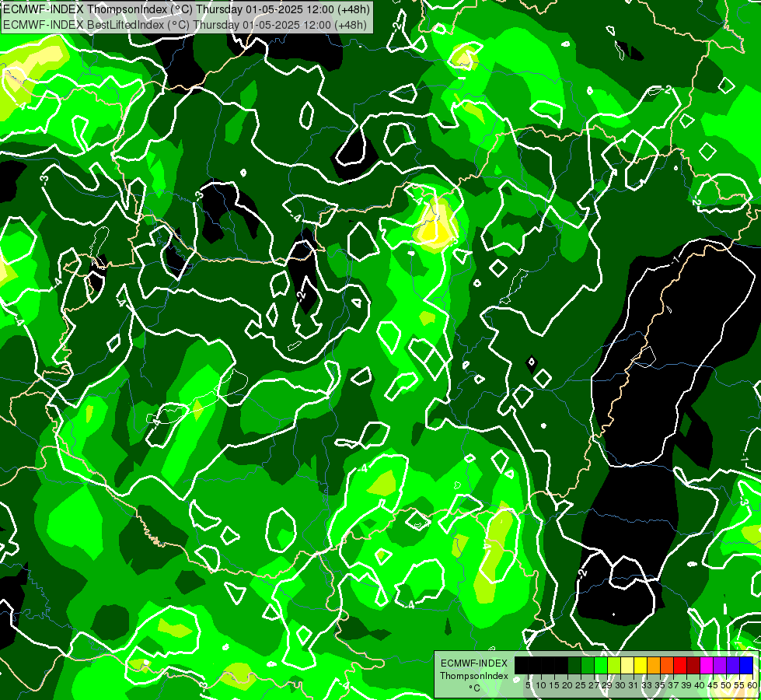Click the legend tick value 15

(x=554, y=685)
